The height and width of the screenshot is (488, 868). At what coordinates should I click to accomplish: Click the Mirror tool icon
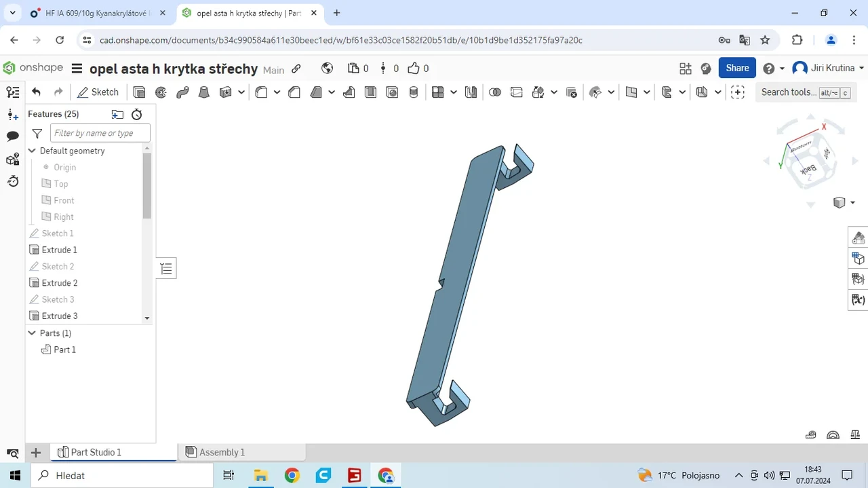click(x=471, y=92)
